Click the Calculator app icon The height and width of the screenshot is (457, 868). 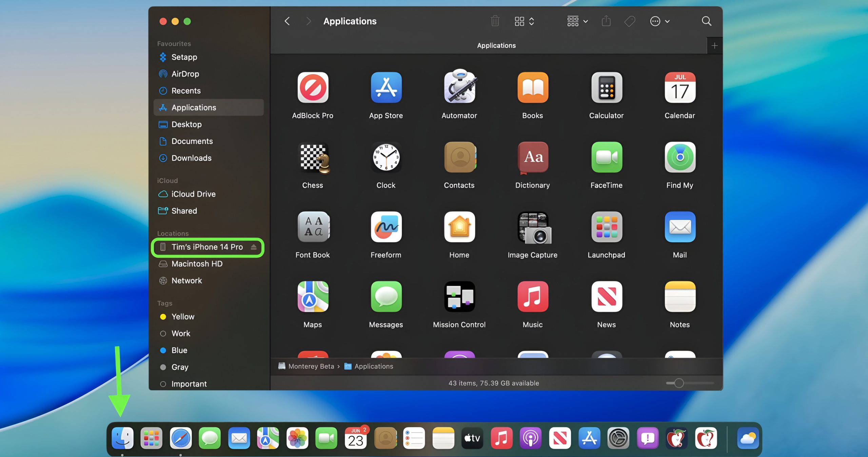606,87
